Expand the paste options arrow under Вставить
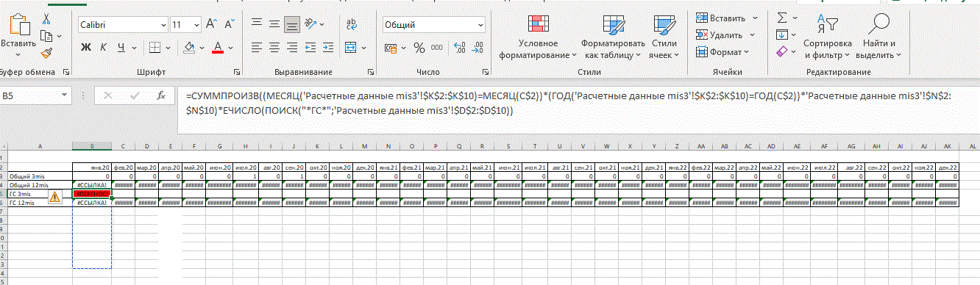 click(x=18, y=55)
